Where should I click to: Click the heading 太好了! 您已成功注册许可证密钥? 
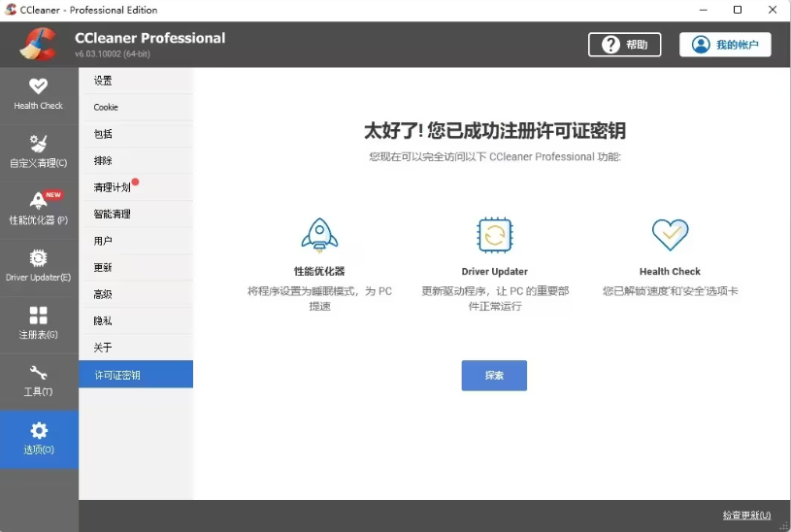[494, 130]
